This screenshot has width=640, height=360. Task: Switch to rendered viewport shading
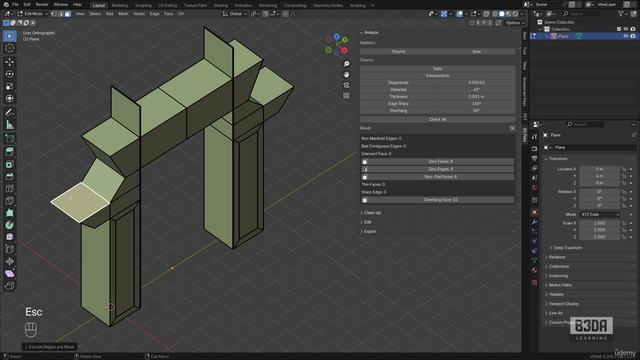[515, 14]
